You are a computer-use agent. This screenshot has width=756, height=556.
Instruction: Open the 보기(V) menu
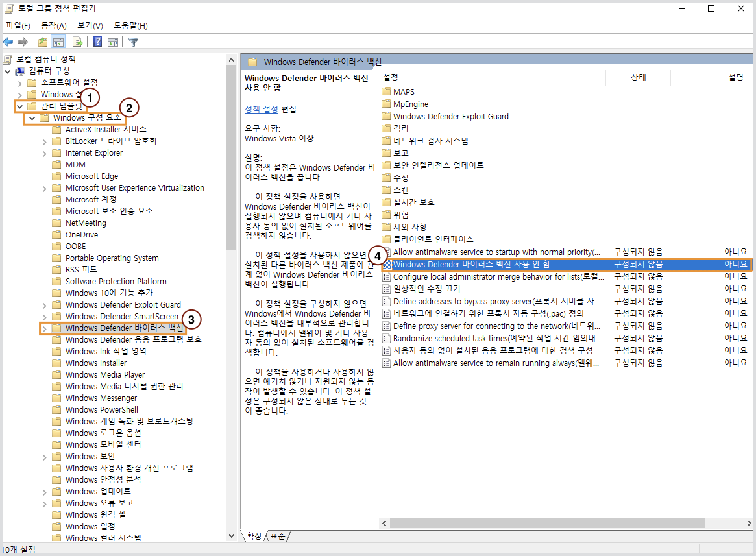[90, 25]
